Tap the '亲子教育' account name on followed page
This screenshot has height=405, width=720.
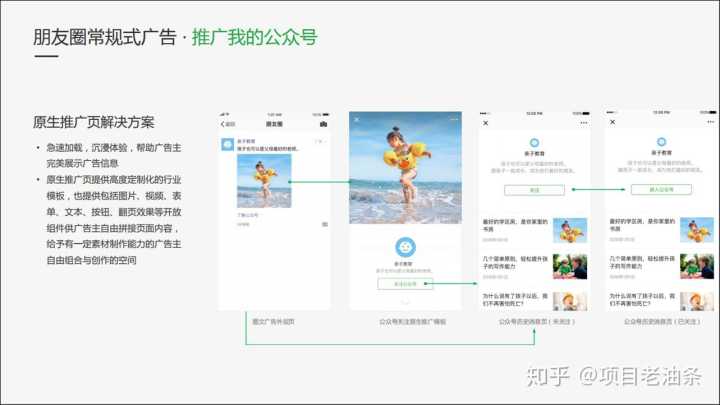pyautogui.click(x=661, y=153)
